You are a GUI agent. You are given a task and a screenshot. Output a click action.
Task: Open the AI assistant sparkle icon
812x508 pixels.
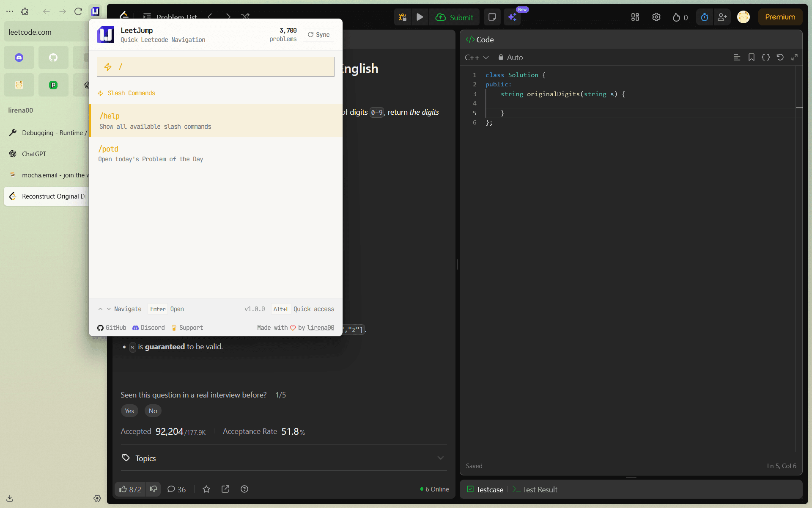point(512,17)
